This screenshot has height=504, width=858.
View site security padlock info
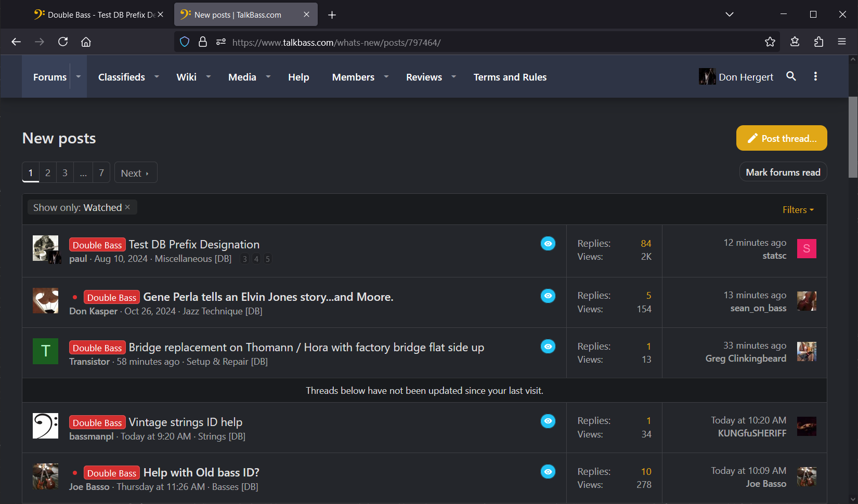(x=203, y=42)
